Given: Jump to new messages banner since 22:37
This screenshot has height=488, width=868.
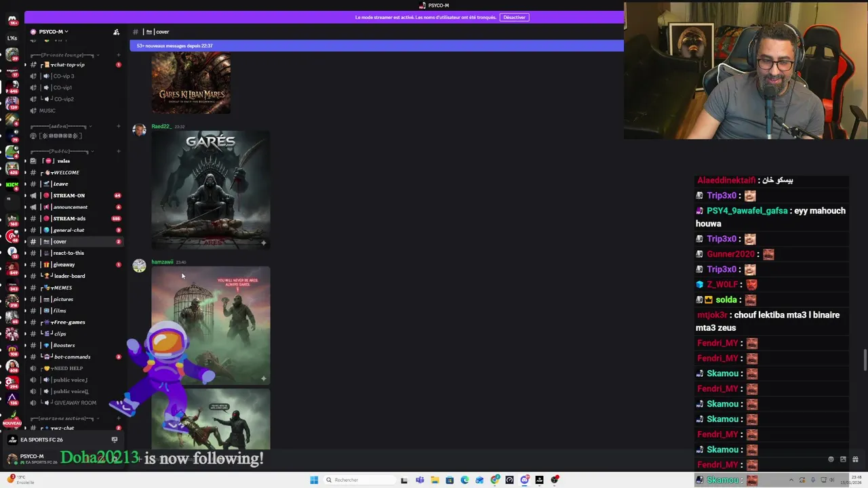Looking at the screenshot, I should (376, 45).
